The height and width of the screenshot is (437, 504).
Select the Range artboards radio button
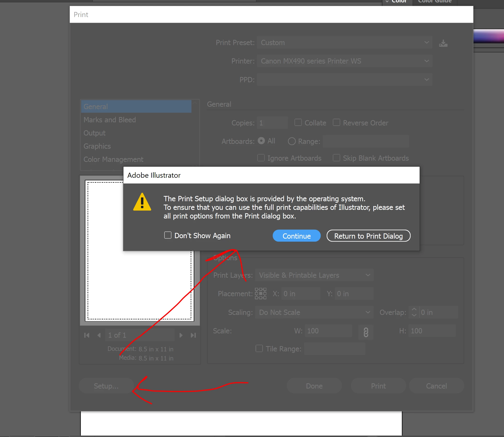[292, 141]
